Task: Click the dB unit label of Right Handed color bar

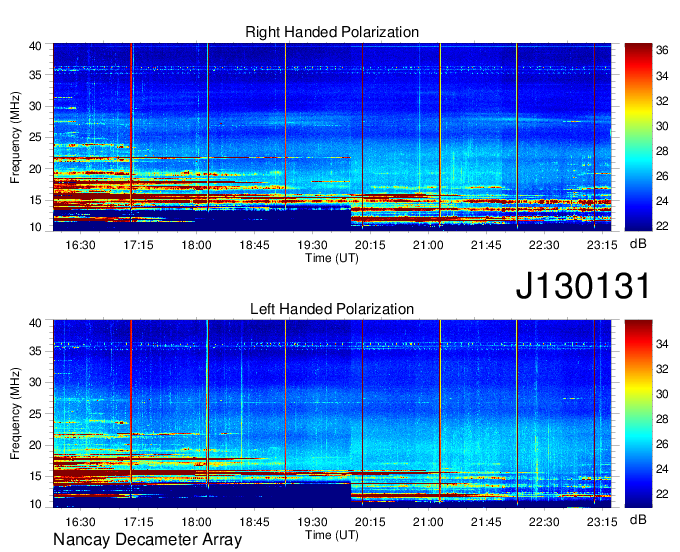Action: point(638,244)
